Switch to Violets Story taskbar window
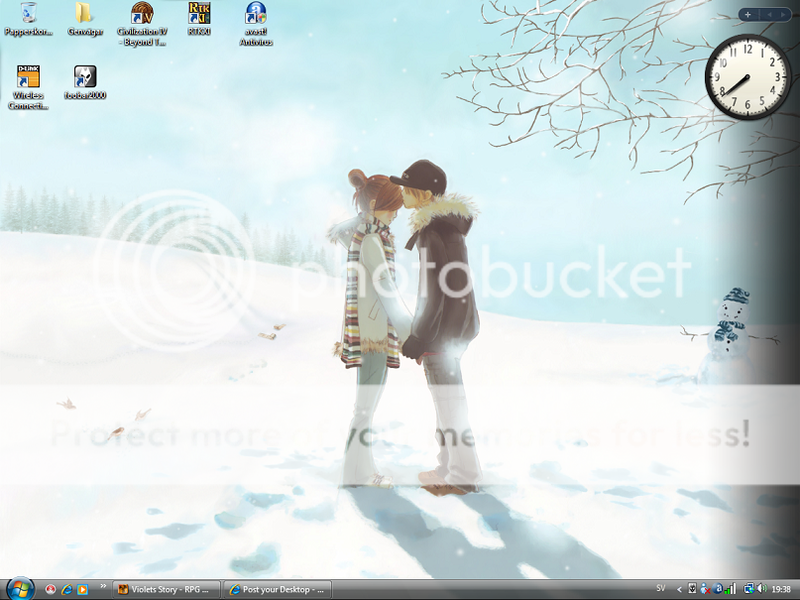This screenshot has height=600, width=800. tap(165, 589)
